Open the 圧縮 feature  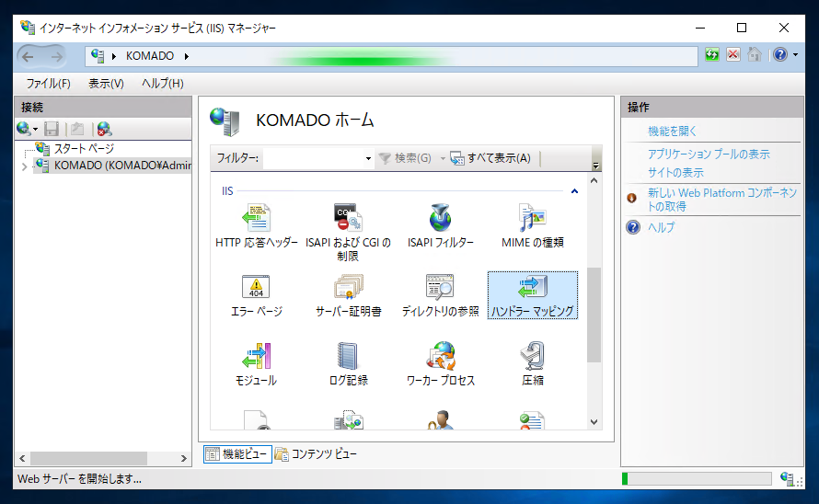(532, 364)
